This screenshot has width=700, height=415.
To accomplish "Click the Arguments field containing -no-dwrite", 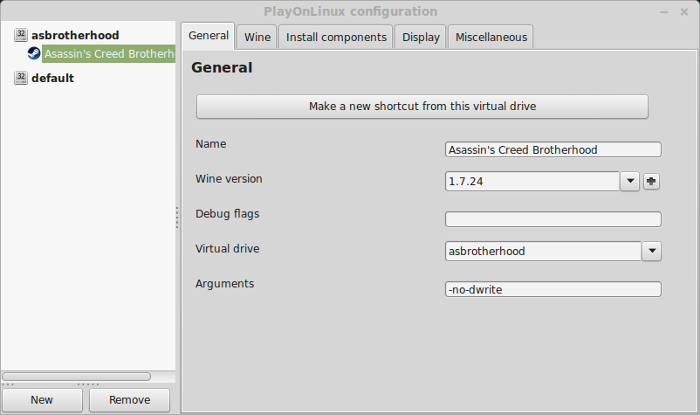I will [553, 289].
